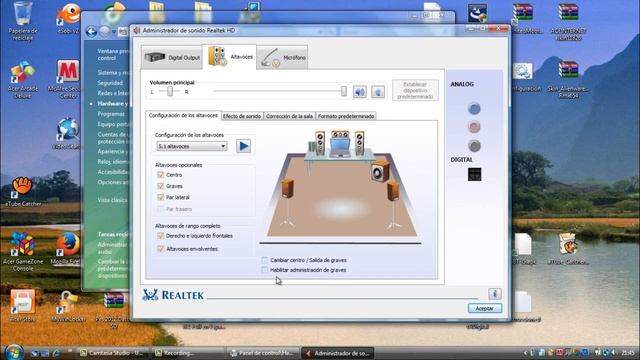Open aTube Catcher icon on left desktop
The image size is (640, 360).
(x=22, y=191)
